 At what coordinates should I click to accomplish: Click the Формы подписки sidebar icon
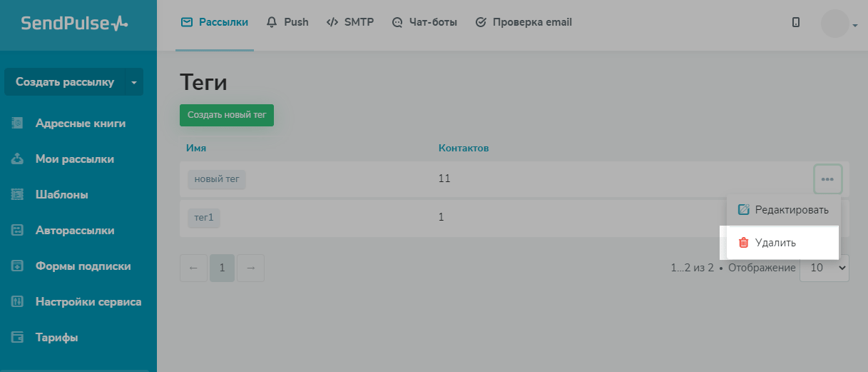click(18, 266)
